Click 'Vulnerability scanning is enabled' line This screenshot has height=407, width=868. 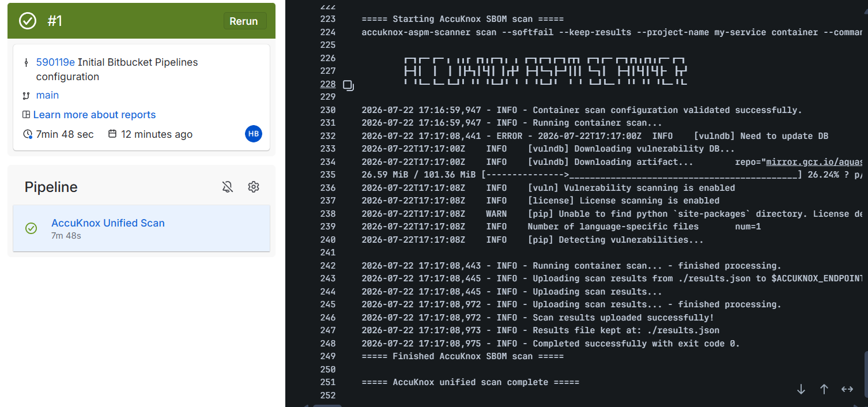tap(548, 188)
